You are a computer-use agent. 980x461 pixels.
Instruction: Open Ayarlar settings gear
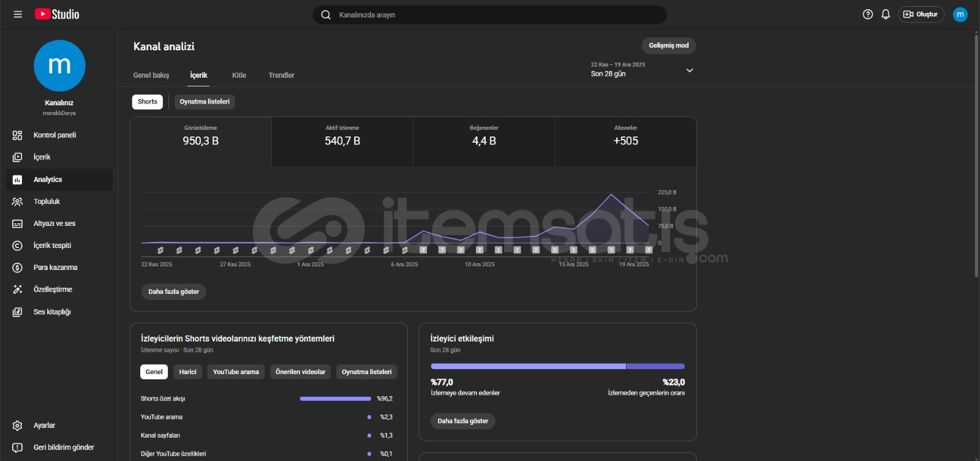point(44,425)
